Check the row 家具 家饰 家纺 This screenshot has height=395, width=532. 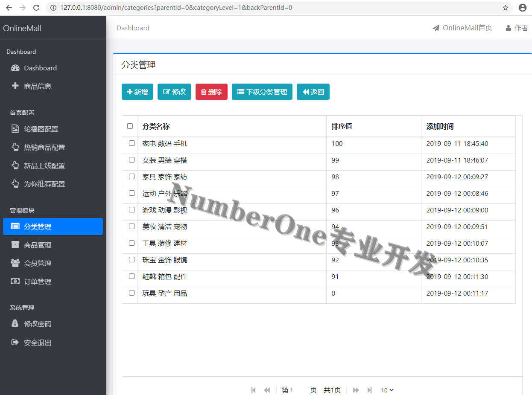coord(132,177)
